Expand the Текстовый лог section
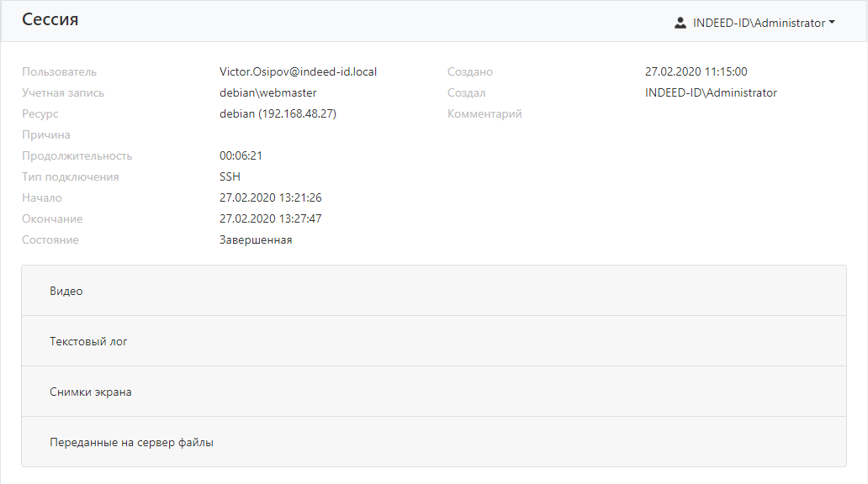The width and height of the screenshot is (868, 484). 434,341
